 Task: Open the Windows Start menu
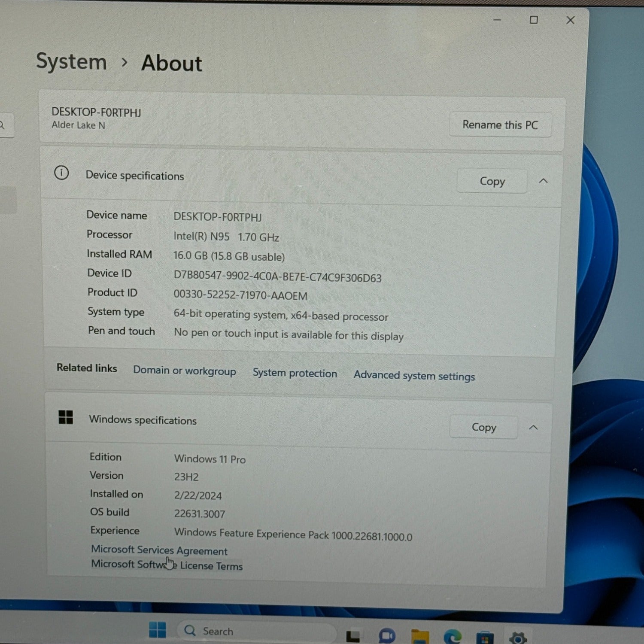click(157, 630)
